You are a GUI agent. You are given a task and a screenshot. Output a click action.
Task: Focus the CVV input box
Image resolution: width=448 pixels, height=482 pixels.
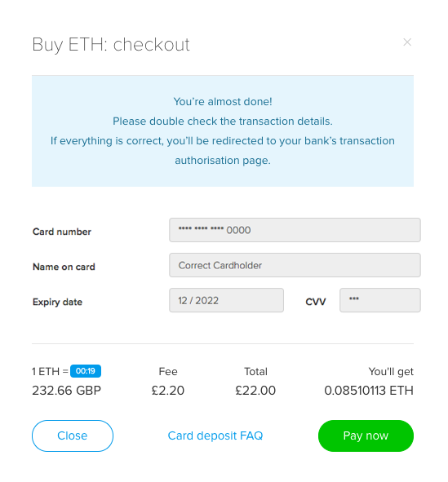(380, 300)
